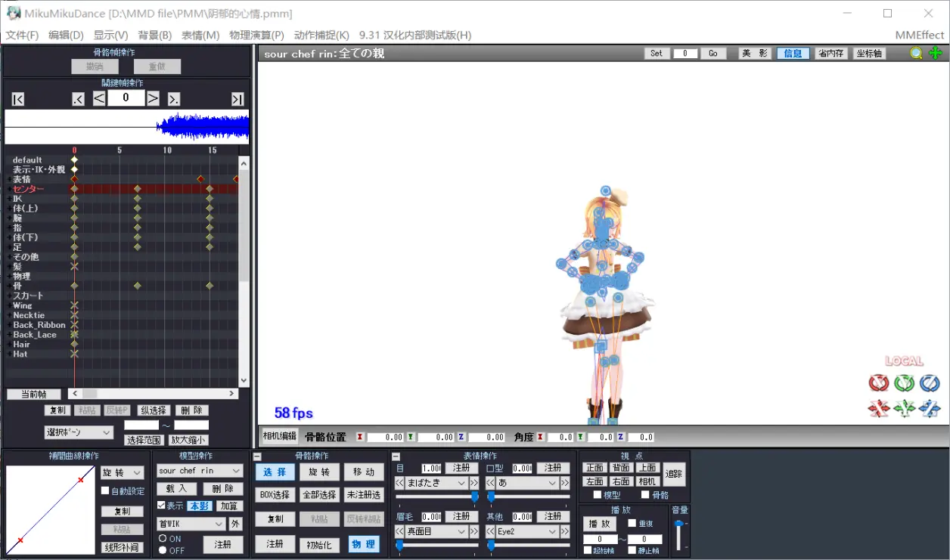
Task: Step forward one frame (>) button
Action: click(x=153, y=98)
